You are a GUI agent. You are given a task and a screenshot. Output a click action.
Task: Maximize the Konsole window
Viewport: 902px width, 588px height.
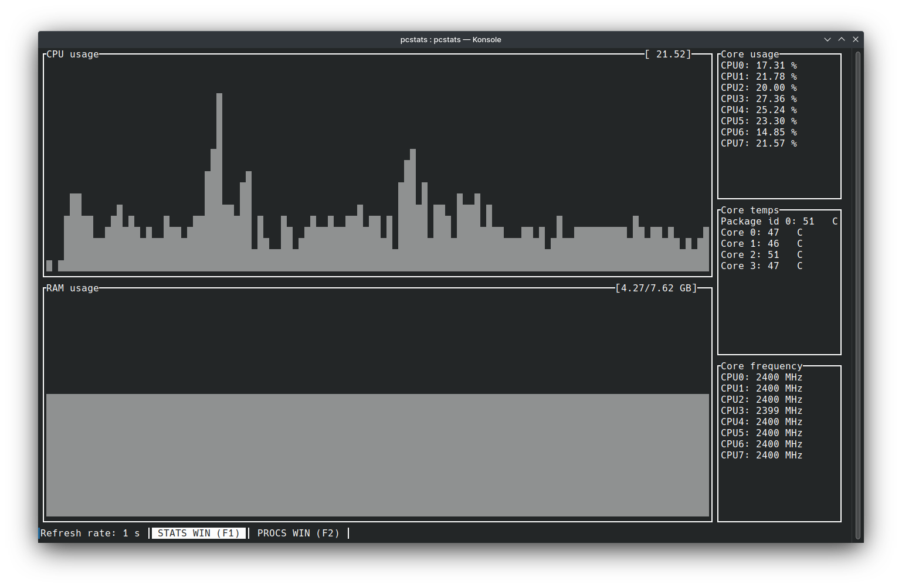842,39
